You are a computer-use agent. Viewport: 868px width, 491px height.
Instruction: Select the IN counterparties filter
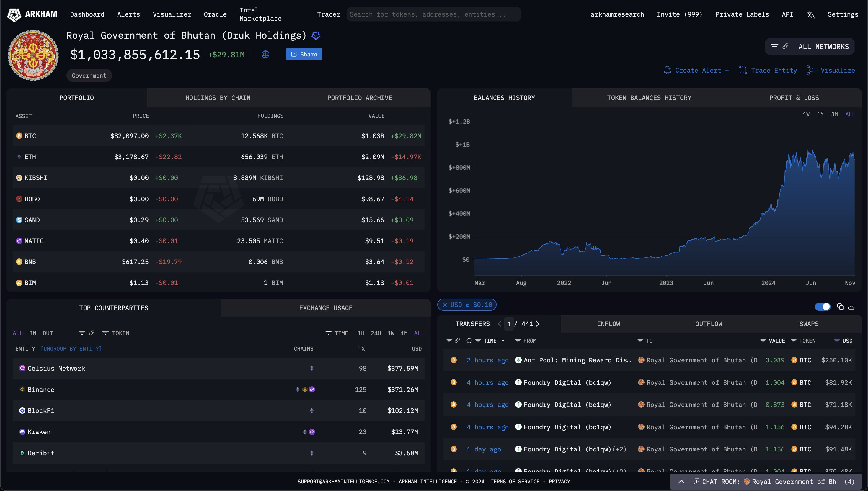pos(33,333)
